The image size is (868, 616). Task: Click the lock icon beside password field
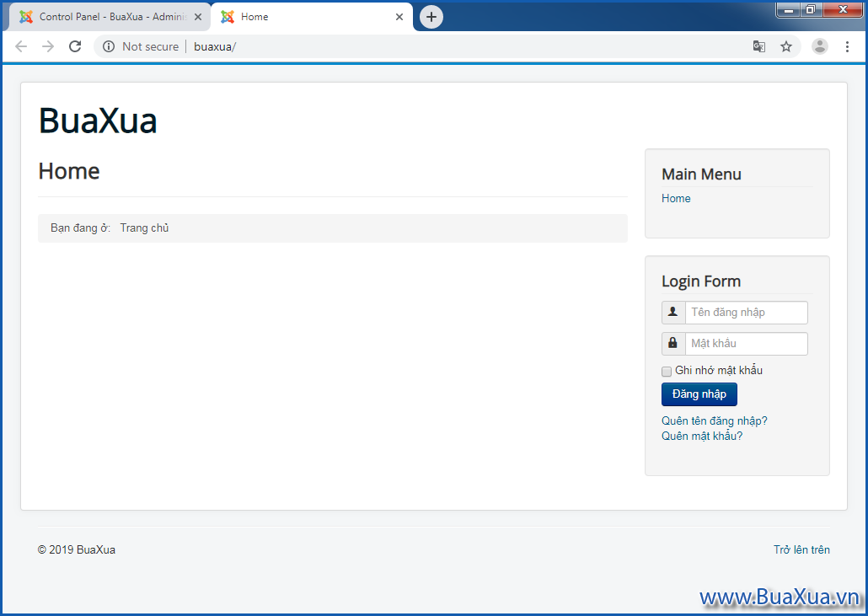(673, 343)
